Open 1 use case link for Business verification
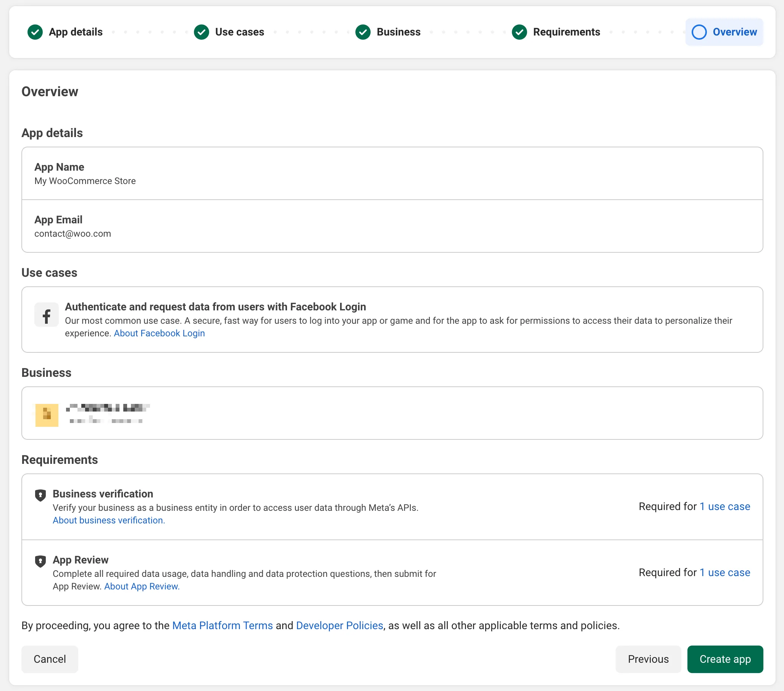784x691 pixels. point(725,507)
